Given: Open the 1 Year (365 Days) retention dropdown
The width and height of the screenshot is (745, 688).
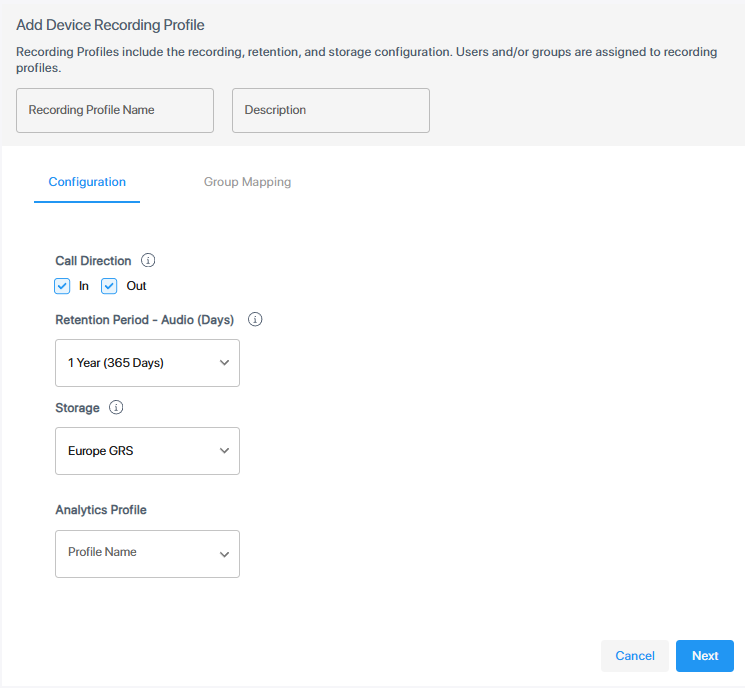Looking at the screenshot, I should [147, 363].
